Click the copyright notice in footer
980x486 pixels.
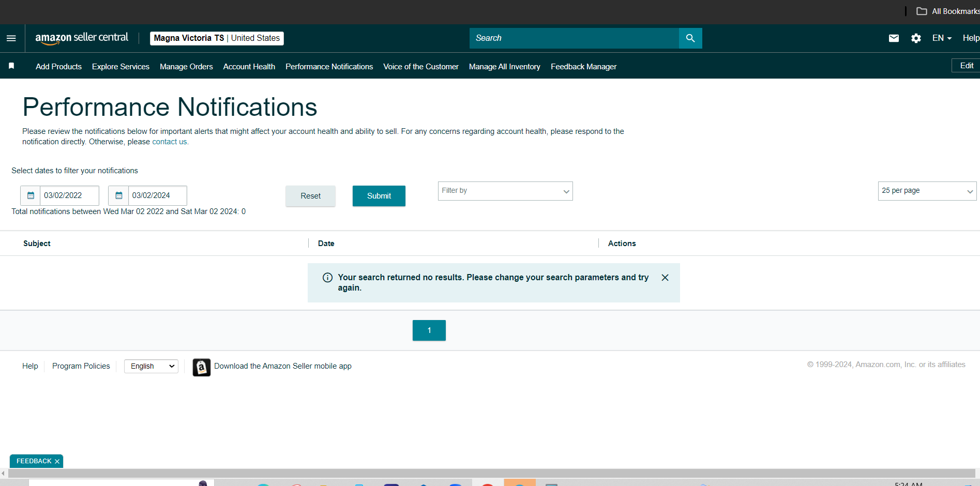(886, 364)
